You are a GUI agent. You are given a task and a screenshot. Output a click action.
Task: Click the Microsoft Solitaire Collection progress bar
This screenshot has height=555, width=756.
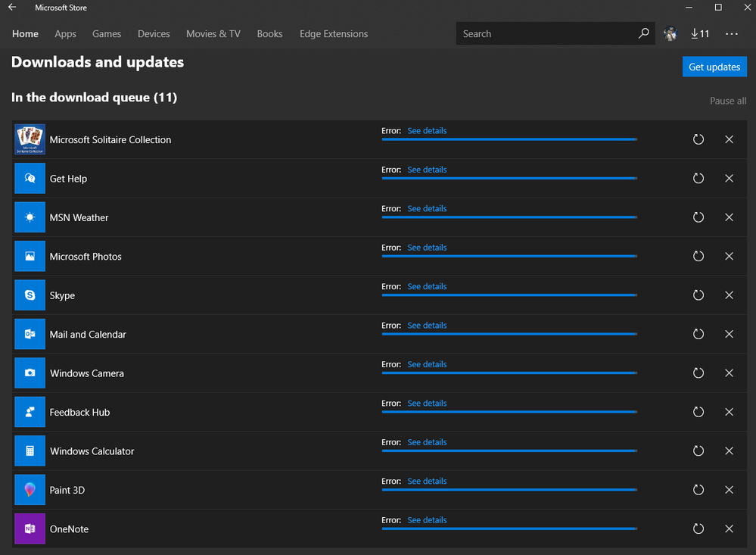tap(509, 139)
